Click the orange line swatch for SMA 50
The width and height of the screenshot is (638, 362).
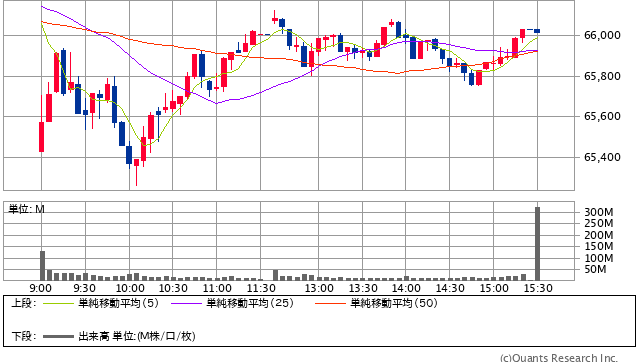pos(330,303)
